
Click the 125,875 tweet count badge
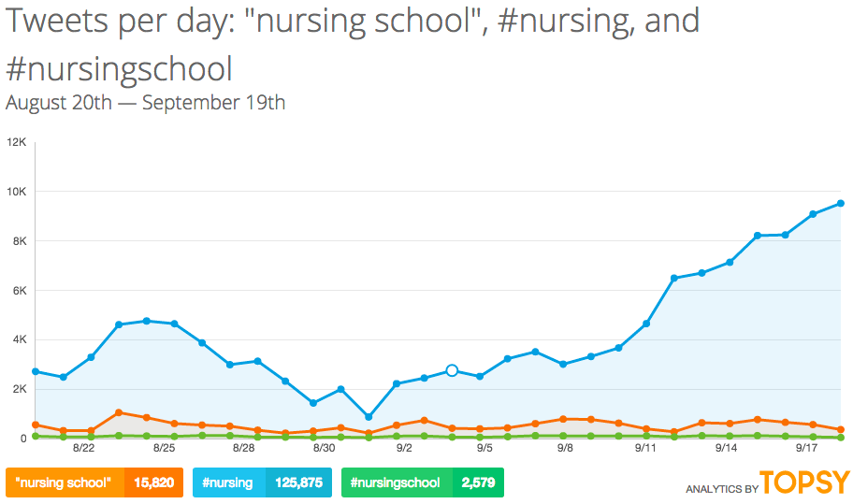tap(298, 482)
